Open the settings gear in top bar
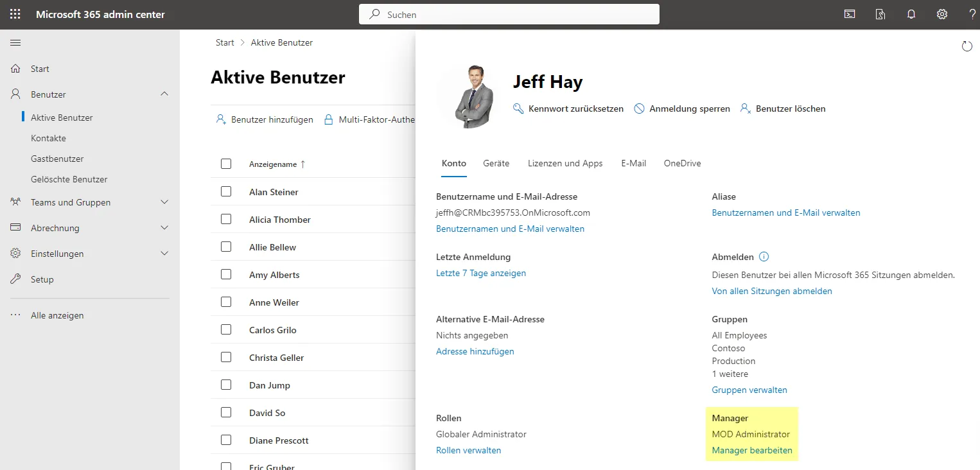 pos(942,14)
